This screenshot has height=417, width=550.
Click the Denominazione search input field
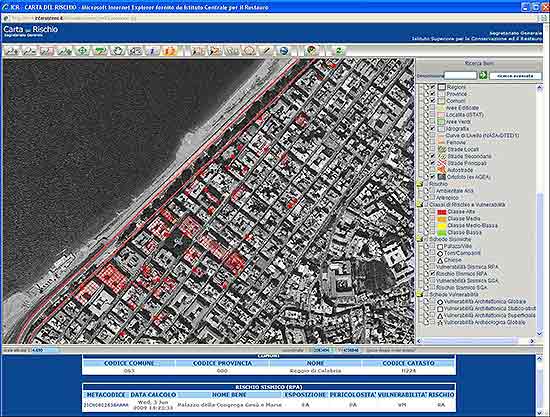(461, 75)
